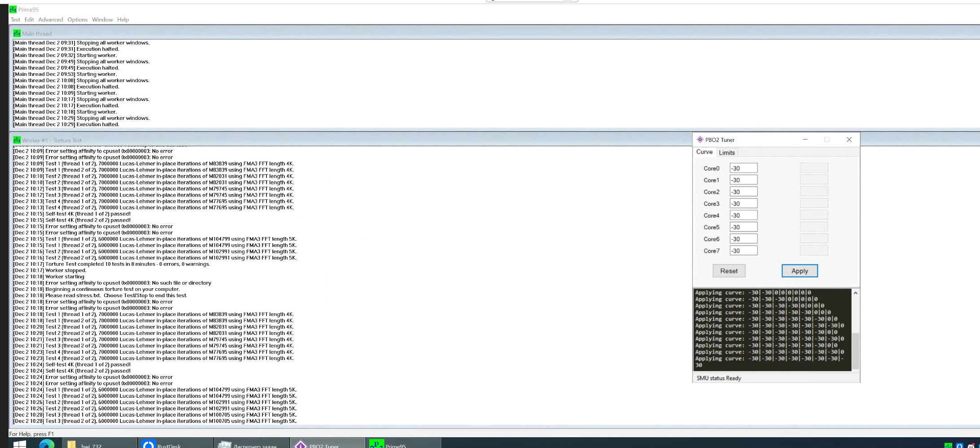Click the 'For Help, press F1' status bar
980x448 pixels.
tap(31, 434)
